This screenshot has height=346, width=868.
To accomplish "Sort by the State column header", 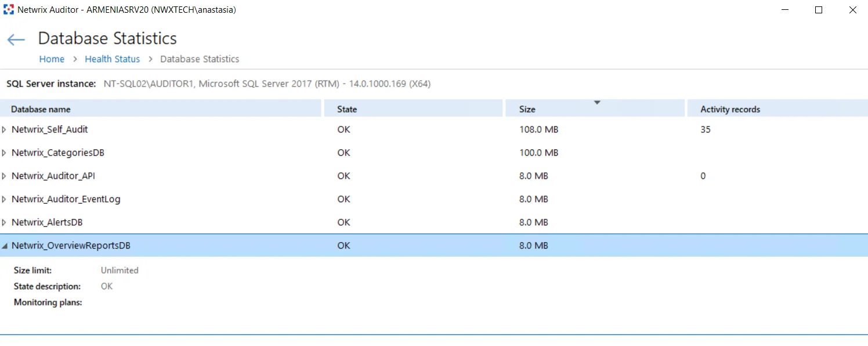I will pyautogui.click(x=413, y=109).
